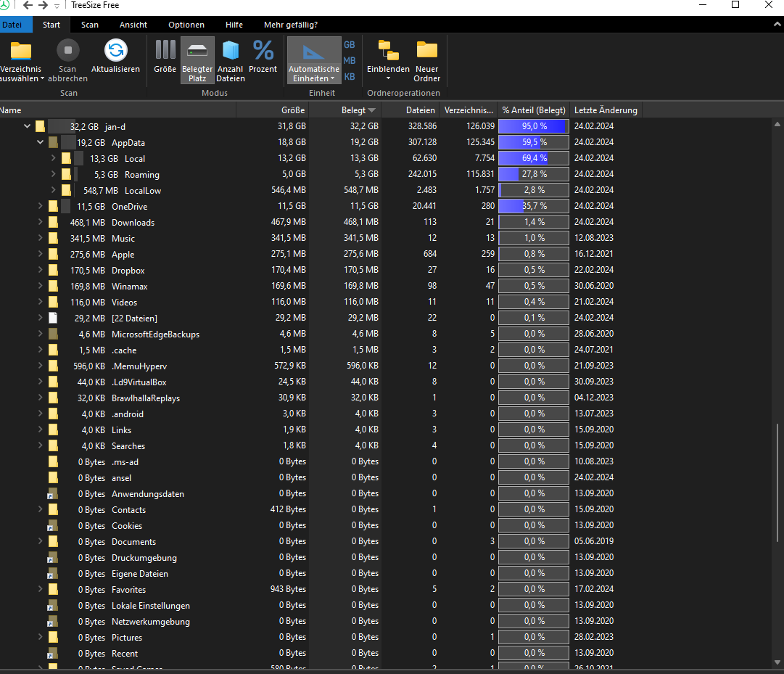Open quick access toolbar dropdown arrow

click(x=57, y=6)
